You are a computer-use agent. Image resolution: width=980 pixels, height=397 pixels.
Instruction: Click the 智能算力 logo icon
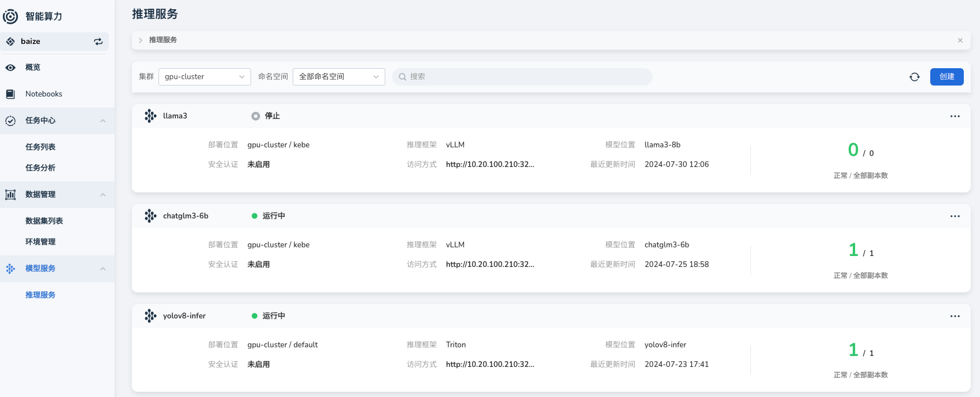click(x=10, y=17)
